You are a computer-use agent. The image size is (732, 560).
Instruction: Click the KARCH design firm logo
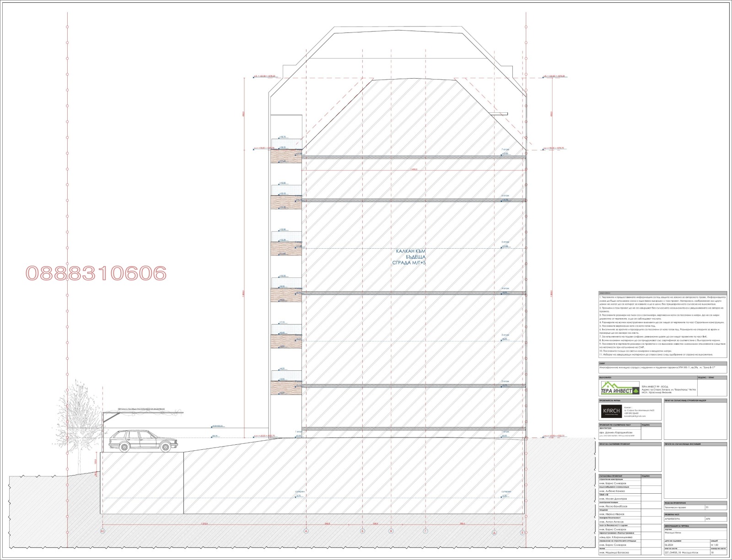611,411
